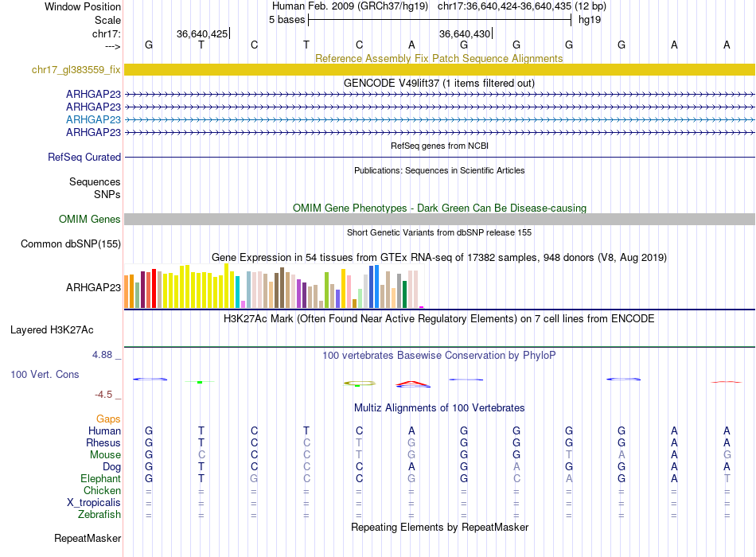Click the 36,640,425 coordinate marker
This screenshot has width=756, height=557.
point(202,33)
